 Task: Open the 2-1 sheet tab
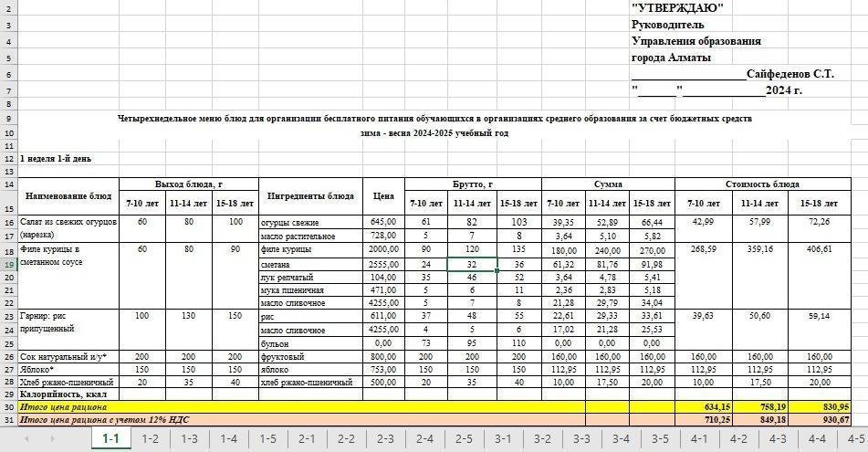pos(307,439)
